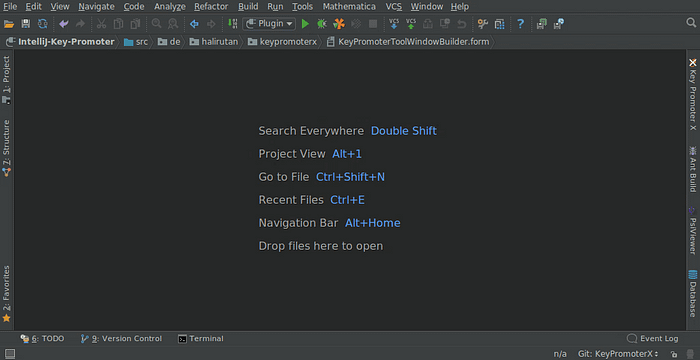This screenshot has height=360, width=700.
Task: Open the Plugin run configuration dropdown
Action: pyautogui.click(x=269, y=24)
